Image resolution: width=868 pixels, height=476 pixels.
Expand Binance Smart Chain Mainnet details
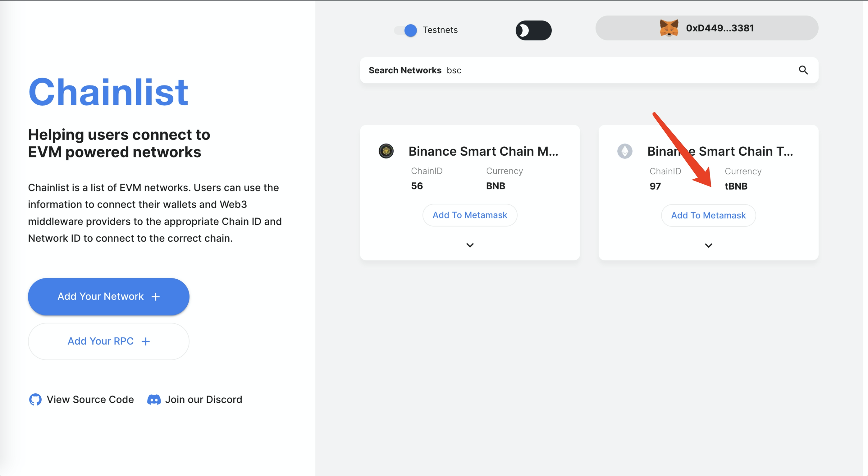[470, 245]
